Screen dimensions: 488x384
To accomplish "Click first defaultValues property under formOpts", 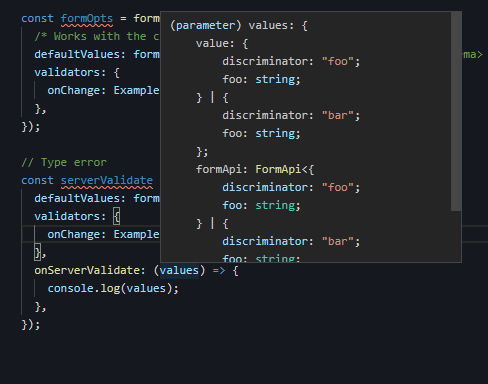I will pos(77,54).
